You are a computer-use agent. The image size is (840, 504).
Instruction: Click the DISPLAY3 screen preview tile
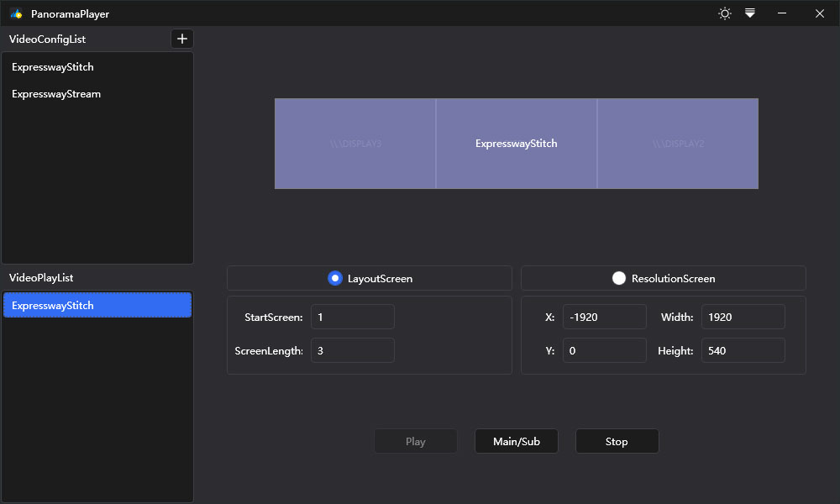(x=354, y=144)
